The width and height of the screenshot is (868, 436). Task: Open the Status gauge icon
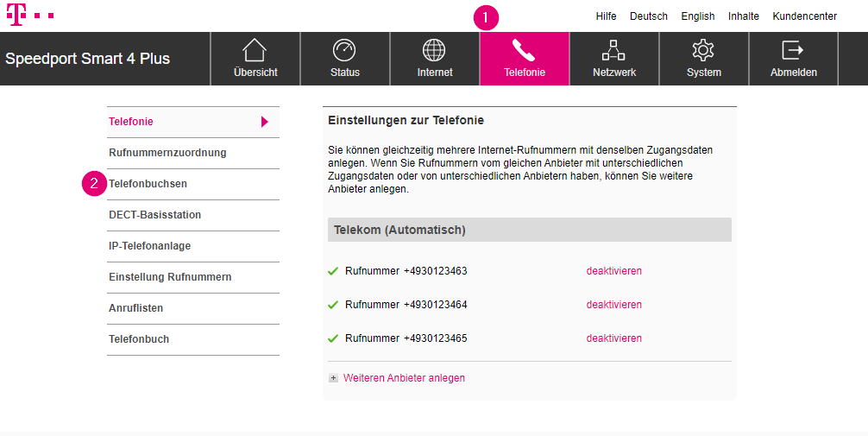(344, 50)
